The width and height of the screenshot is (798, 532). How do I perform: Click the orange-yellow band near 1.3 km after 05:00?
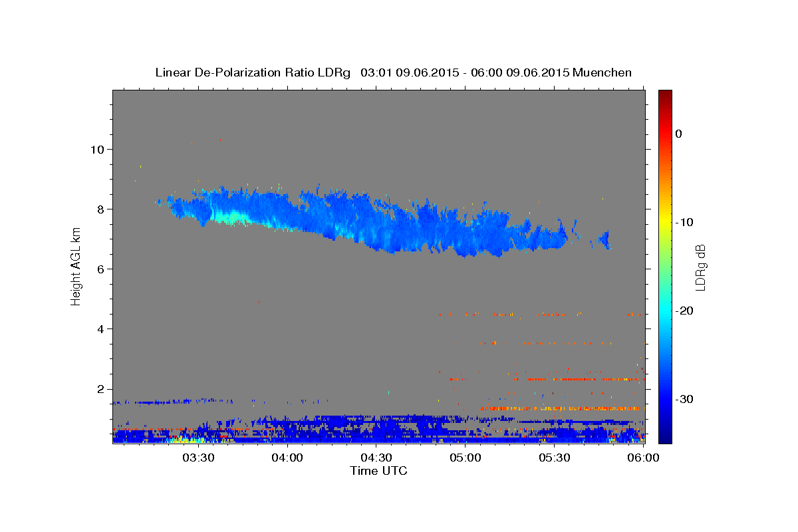[559, 408]
